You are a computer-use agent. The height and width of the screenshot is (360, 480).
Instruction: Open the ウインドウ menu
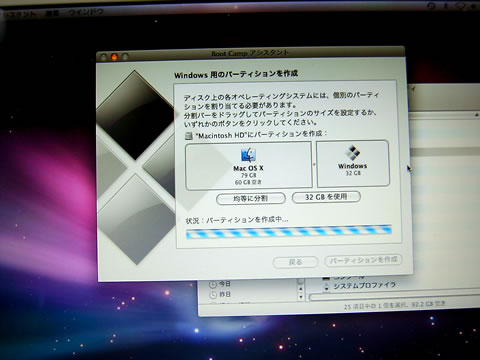[x=86, y=12]
